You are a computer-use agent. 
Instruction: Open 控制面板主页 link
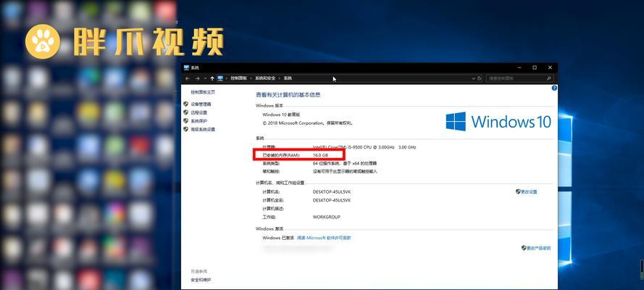[x=203, y=92]
